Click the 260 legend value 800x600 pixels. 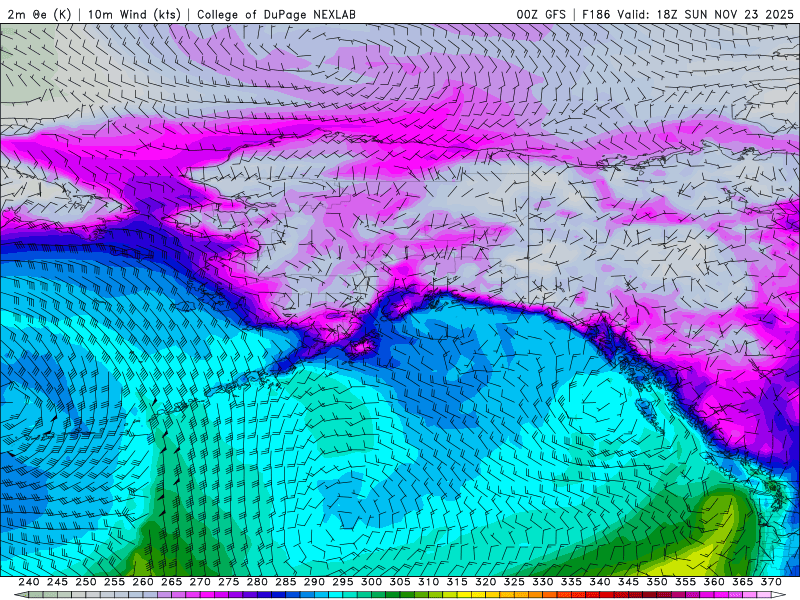click(143, 582)
